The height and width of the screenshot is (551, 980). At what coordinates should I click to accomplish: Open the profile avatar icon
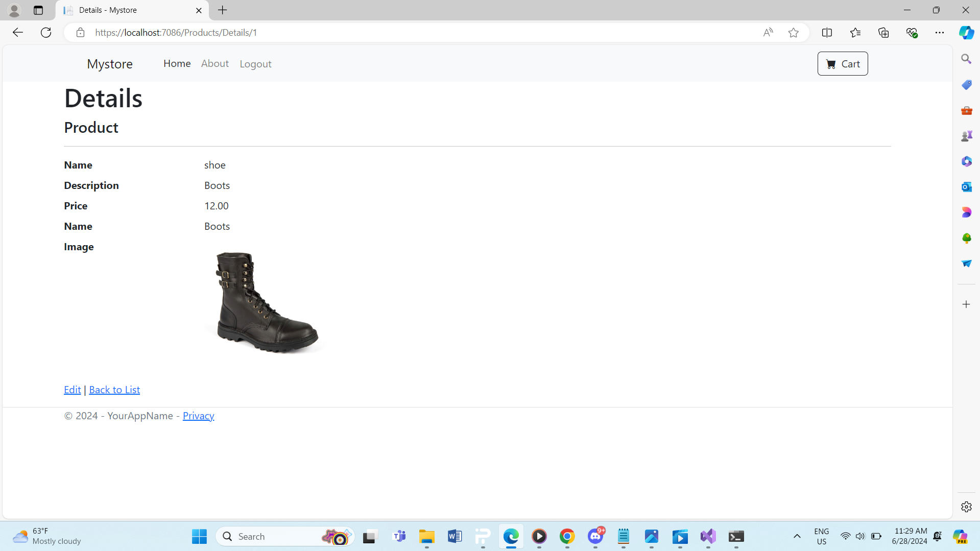(x=14, y=10)
